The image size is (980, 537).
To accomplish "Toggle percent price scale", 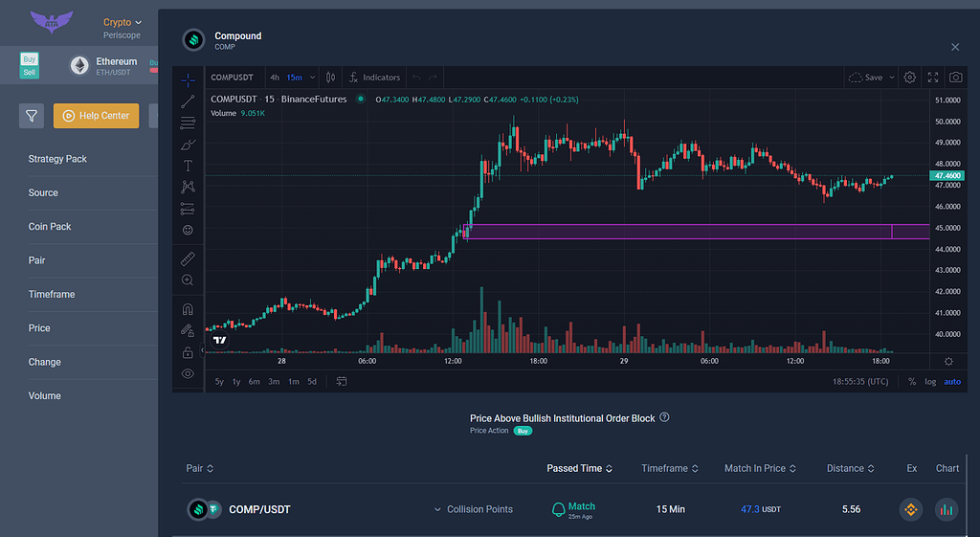I will [912, 381].
